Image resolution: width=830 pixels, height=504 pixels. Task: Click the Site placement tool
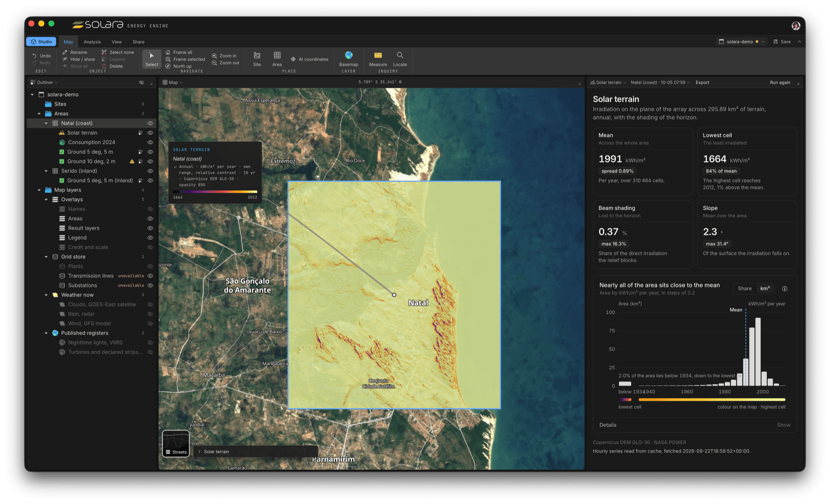tap(257, 59)
